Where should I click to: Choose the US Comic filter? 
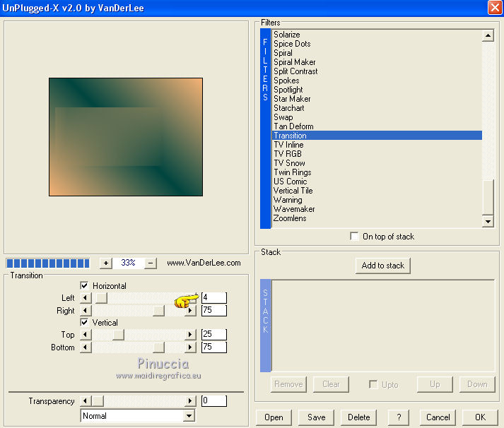coord(291,182)
